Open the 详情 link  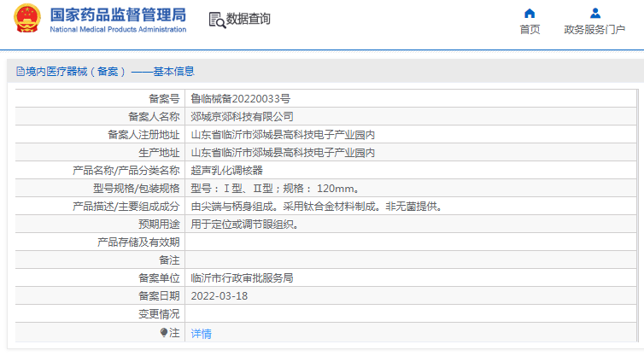[202, 334]
